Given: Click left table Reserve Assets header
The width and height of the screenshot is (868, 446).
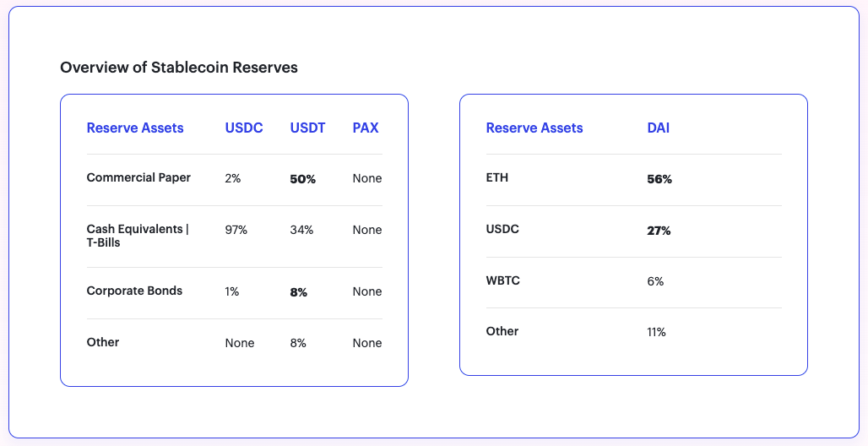Looking at the screenshot, I should point(135,128).
